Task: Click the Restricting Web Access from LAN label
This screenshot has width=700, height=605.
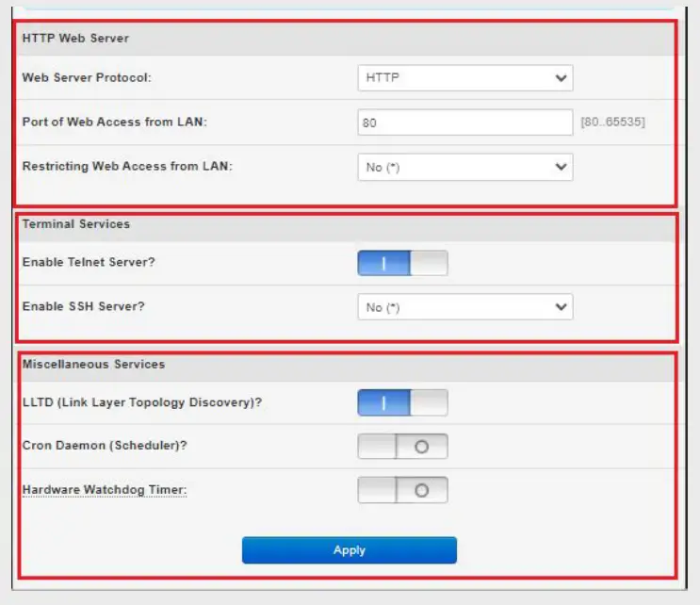Action: coord(127,166)
